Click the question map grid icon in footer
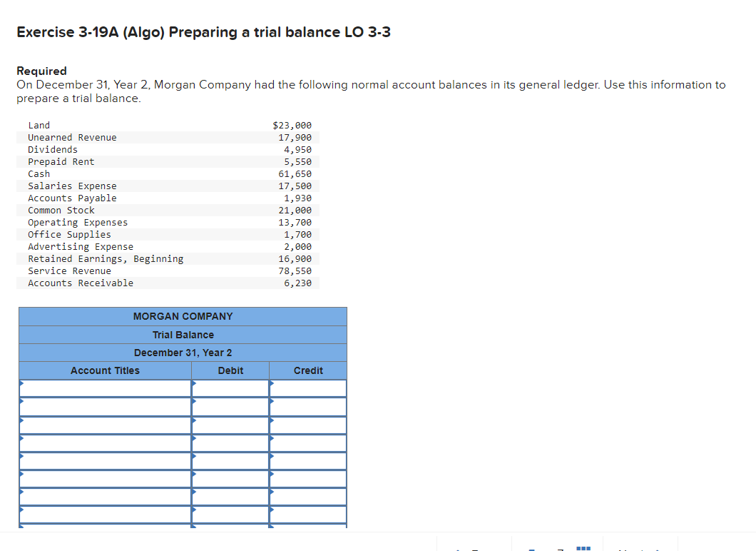756x551 pixels. click(583, 547)
